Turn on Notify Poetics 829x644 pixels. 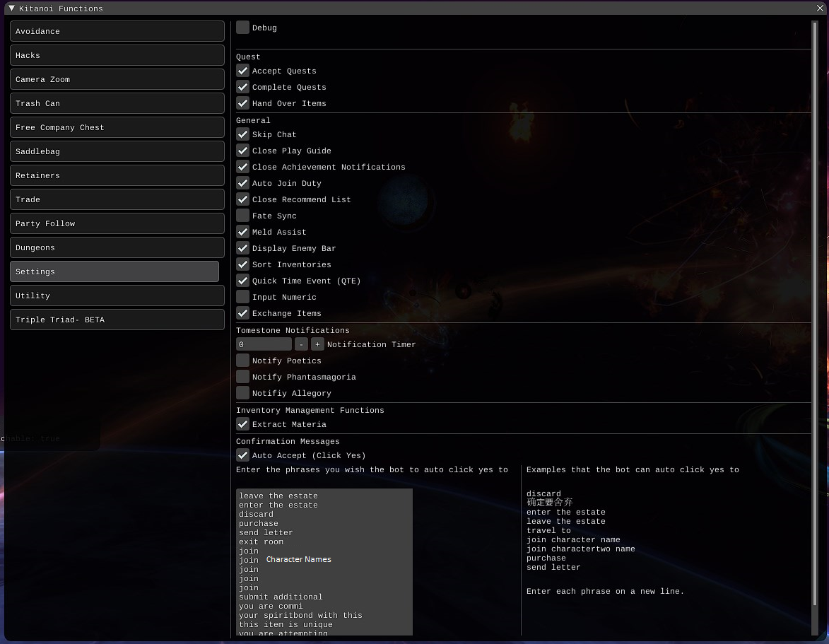tap(243, 361)
